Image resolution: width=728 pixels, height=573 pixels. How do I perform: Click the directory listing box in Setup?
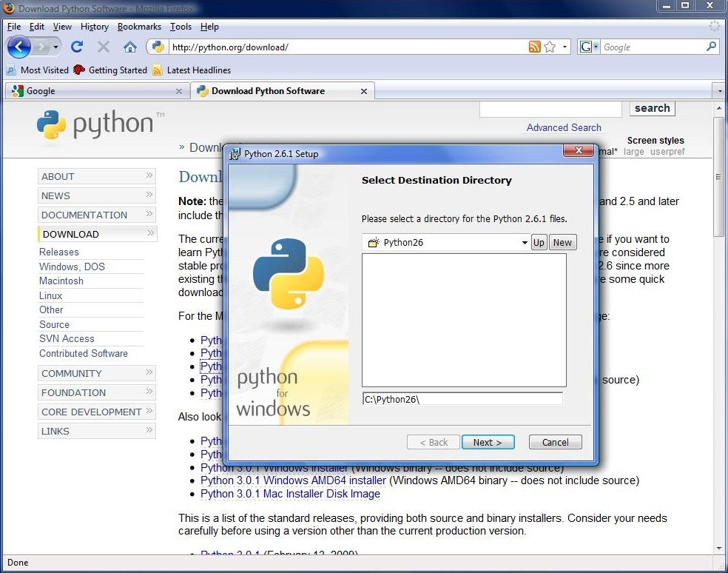(x=464, y=320)
